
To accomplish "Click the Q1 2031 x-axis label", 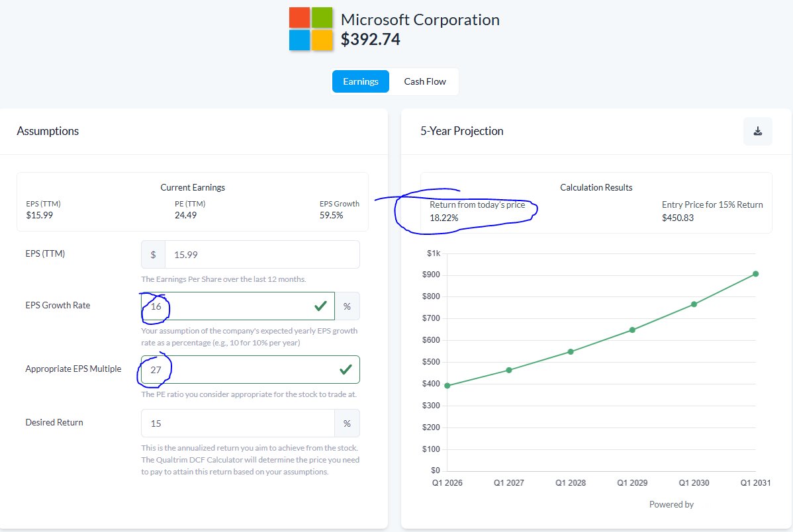I will pos(755,483).
